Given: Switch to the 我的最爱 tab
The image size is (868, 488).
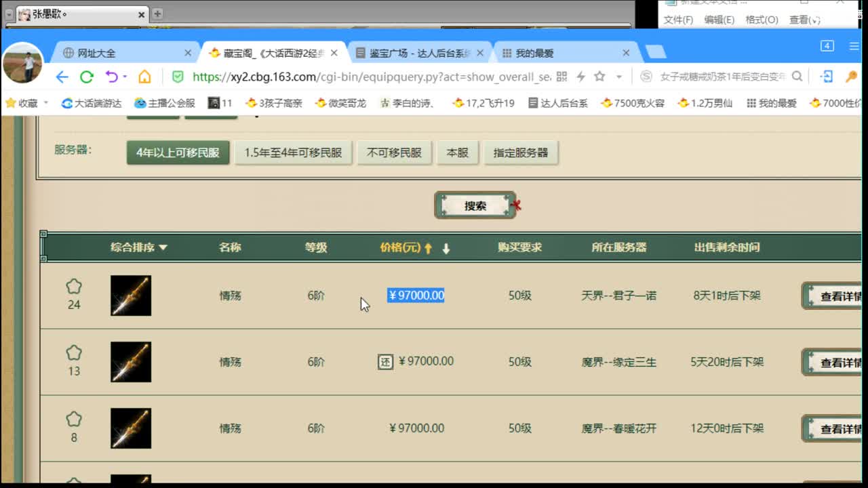Looking at the screenshot, I should click(x=564, y=53).
